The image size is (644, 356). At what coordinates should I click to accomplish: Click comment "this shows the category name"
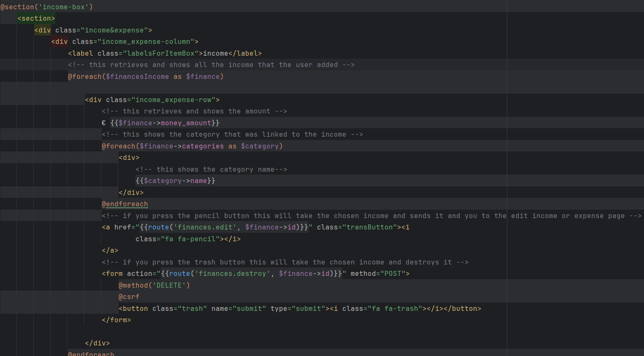(x=211, y=170)
